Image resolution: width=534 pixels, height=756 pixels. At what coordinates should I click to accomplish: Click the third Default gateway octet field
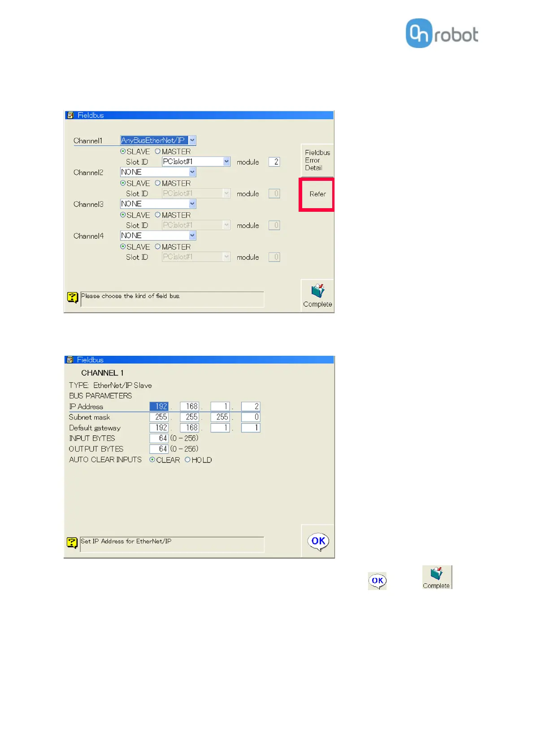coord(220,428)
